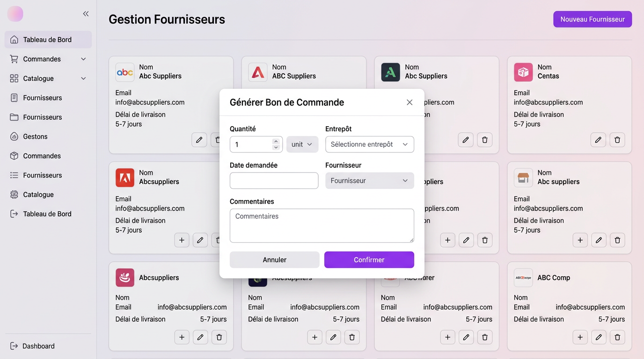The height and width of the screenshot is (359, 644).
Task: Click plus icon on the storefront-logo supplier card
Action: 580,240
